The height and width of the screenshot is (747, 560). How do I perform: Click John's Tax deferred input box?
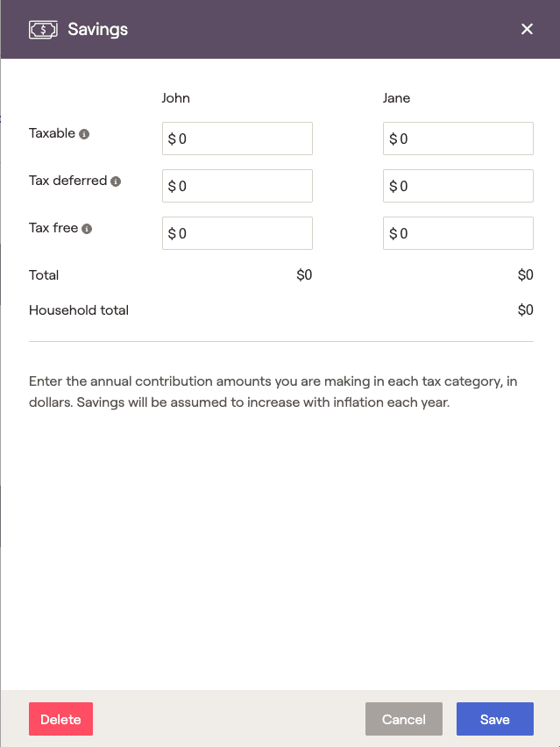pyautogui.click(x=237, y=186)
